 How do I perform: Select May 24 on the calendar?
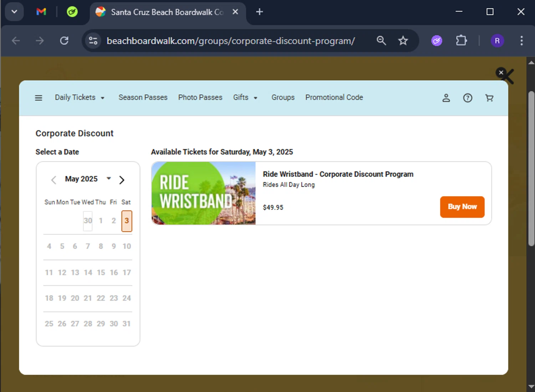[x=127, y=298]
